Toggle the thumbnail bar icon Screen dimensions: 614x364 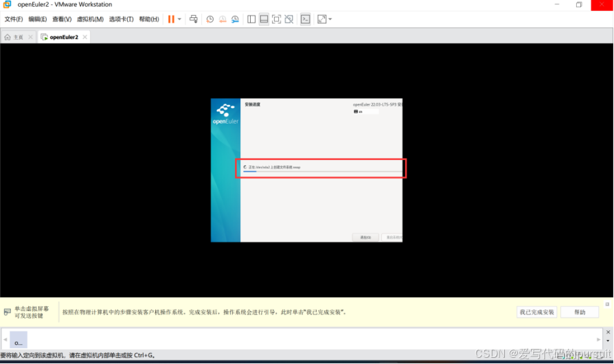(264, 19)
